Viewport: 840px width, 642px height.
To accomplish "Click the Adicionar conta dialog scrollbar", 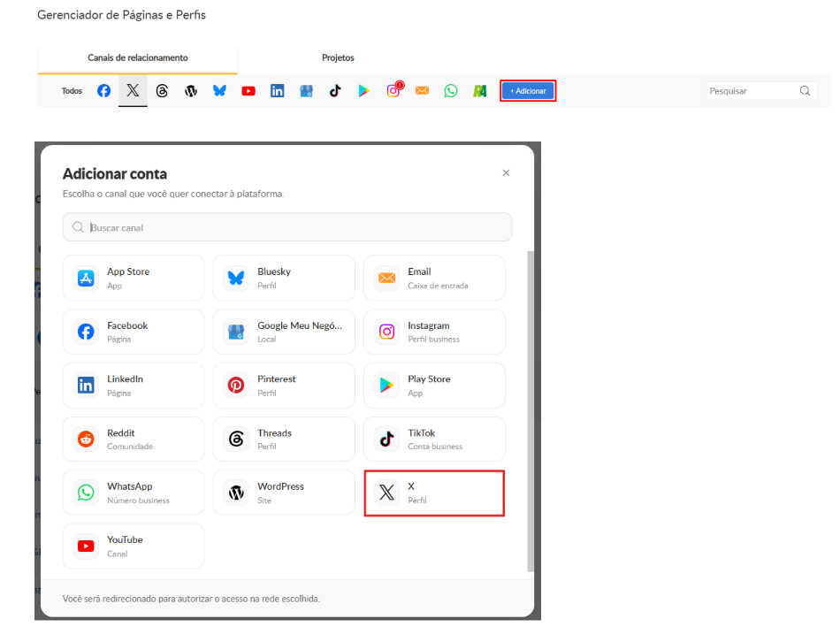I will [x=531, y=411].
